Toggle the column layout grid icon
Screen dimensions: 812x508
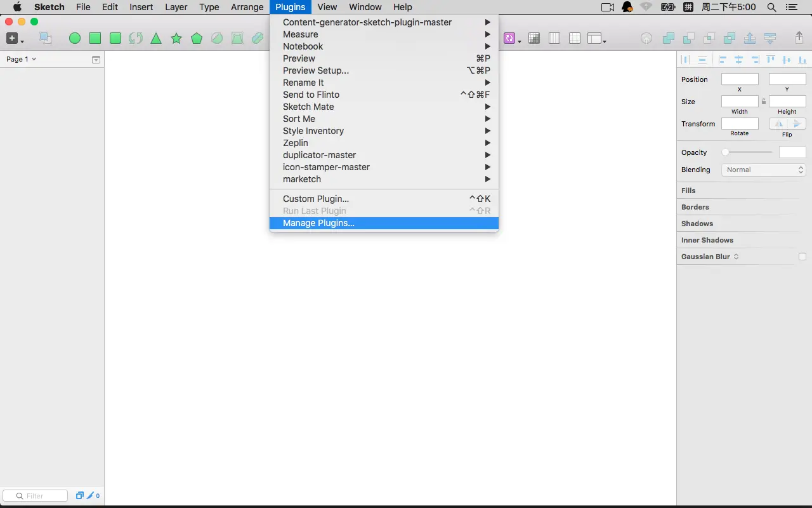[554, 38]
